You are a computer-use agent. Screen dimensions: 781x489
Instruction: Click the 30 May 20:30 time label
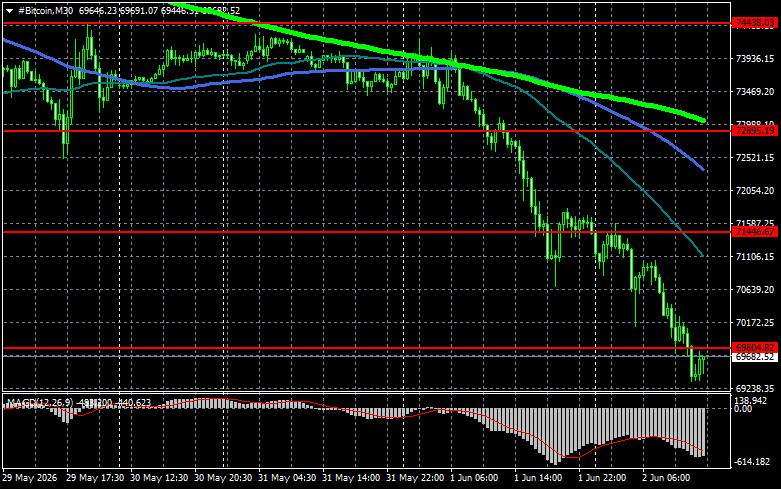click(223, 478)
